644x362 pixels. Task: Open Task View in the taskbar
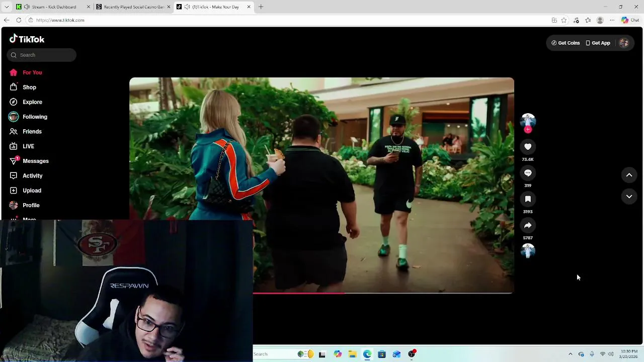pyautogui.click(x=322, y=354)
